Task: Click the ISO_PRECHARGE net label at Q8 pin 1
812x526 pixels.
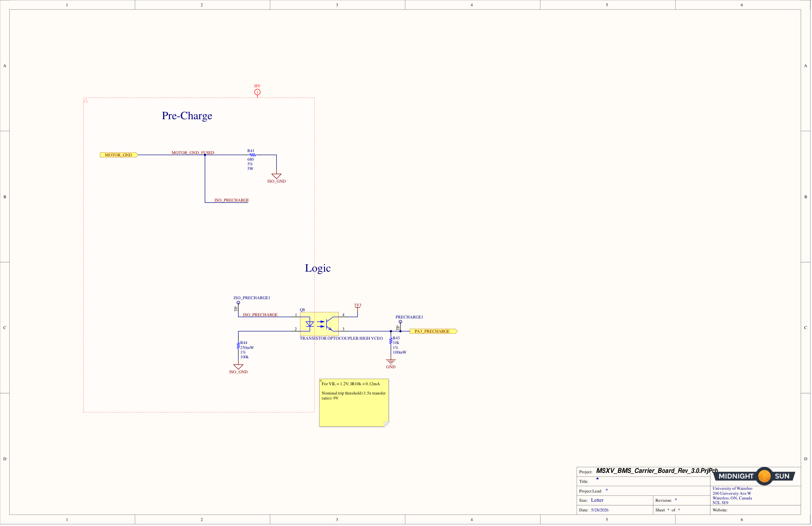Action: pos(260,315)
